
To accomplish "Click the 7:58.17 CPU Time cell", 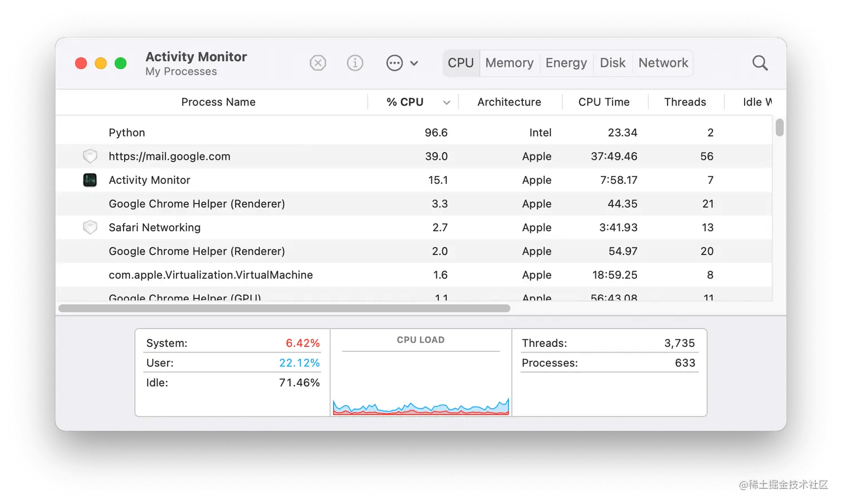I will 619,180.
